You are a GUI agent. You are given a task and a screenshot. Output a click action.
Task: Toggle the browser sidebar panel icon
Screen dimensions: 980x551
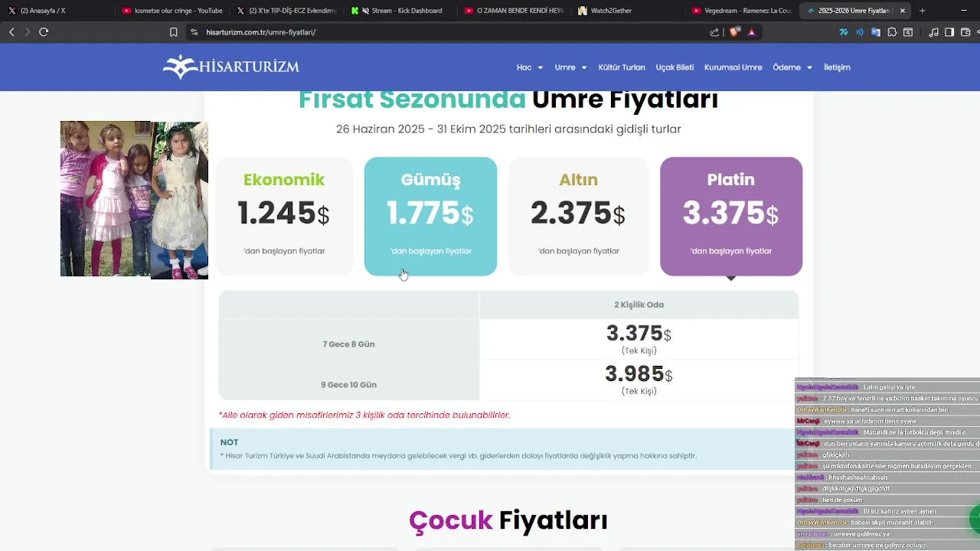949,32
